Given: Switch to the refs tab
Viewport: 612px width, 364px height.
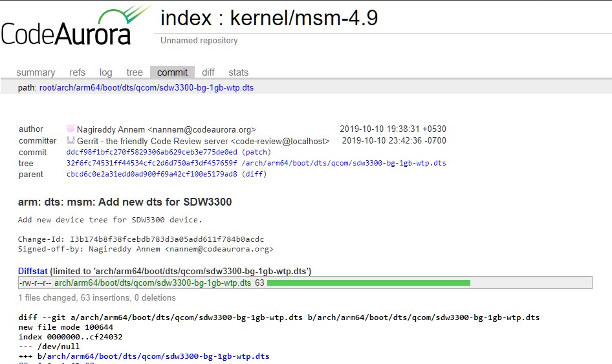Looking at the screenshot, I should [77, 72].
